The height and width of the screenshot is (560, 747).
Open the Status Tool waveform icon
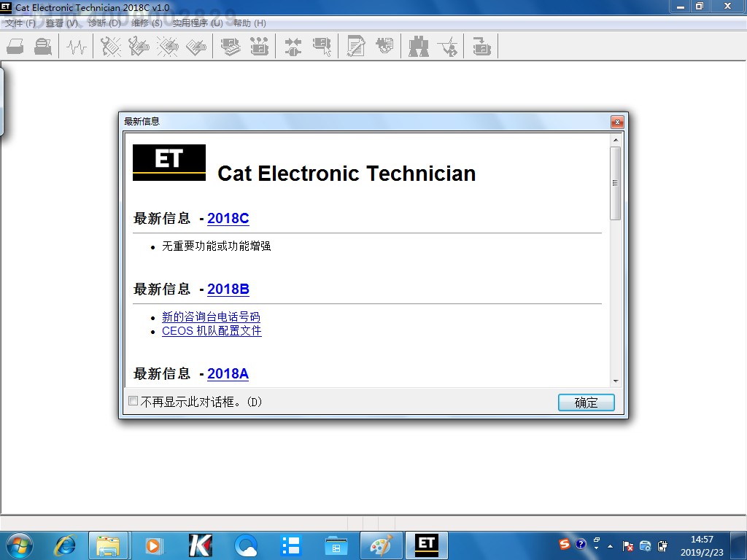(76, 47)
